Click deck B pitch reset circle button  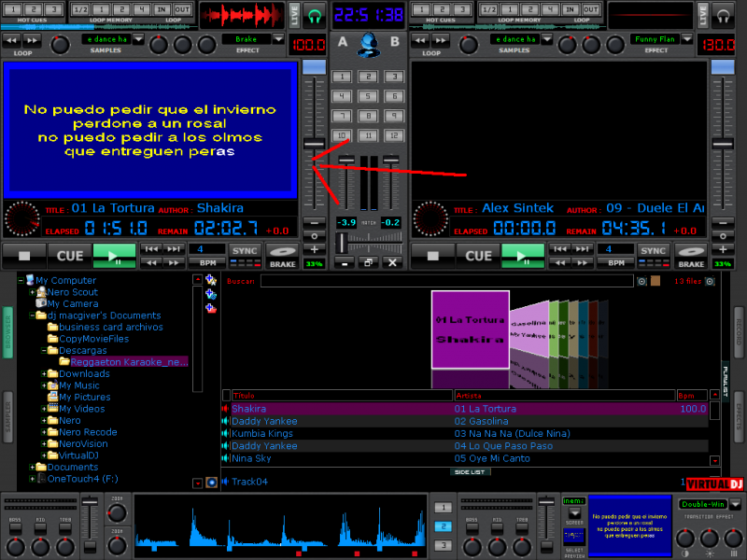[x=723, y=236]
